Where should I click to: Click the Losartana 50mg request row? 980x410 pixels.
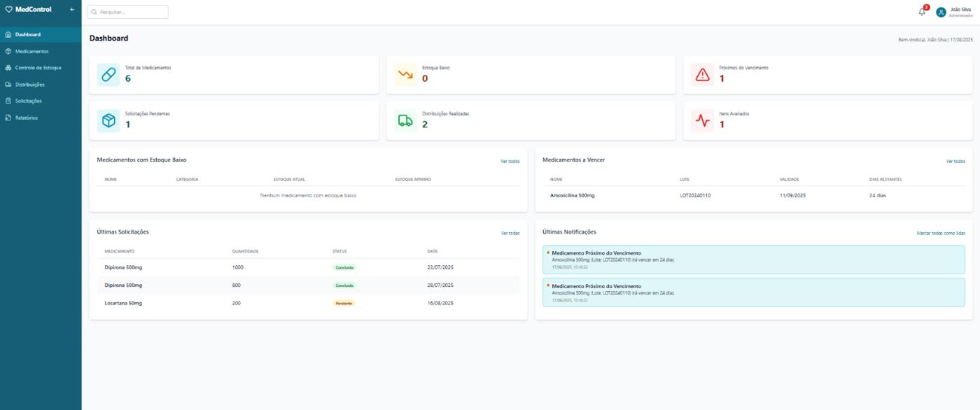[308, 303]
